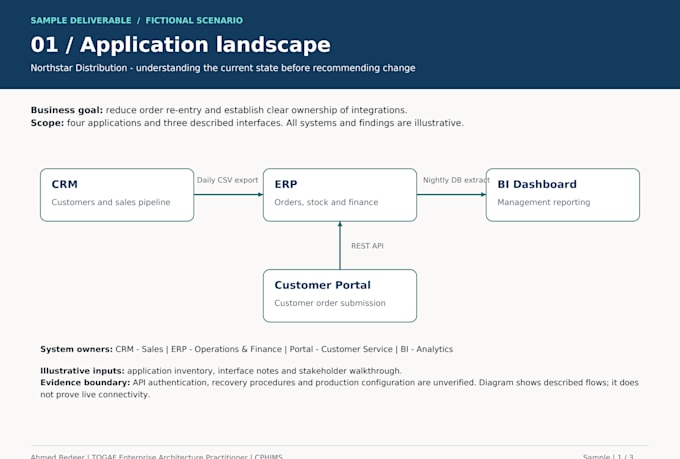Click the "Illustrative inputs:" bold label
680x459 pixels.
[82, 371]
